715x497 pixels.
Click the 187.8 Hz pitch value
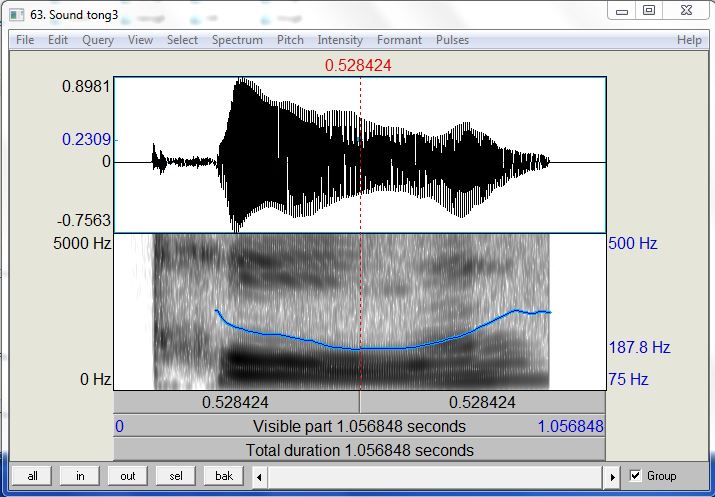[639, 347]
